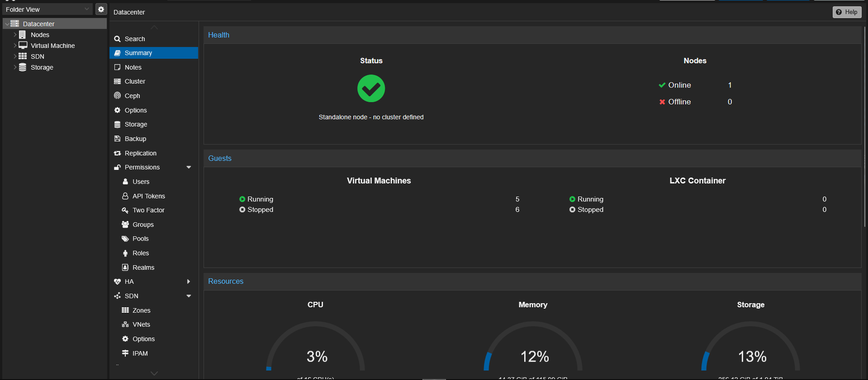The width and height of the screenshot is (868, 380).
Task: Open the Notes section
Action: pyautogui.click(x=154, y=67)
